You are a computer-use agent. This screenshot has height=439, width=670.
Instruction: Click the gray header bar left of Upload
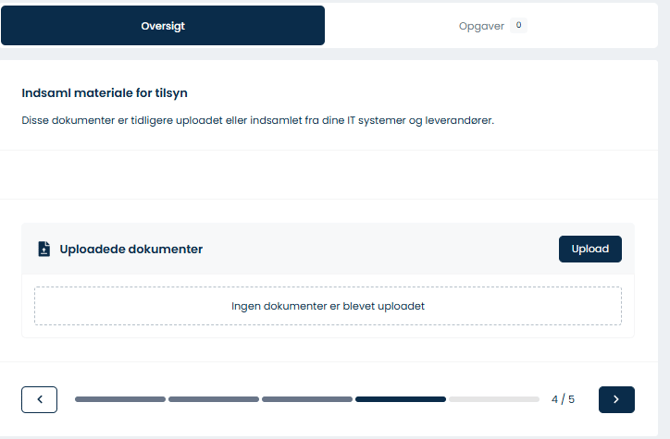point(380,249)
